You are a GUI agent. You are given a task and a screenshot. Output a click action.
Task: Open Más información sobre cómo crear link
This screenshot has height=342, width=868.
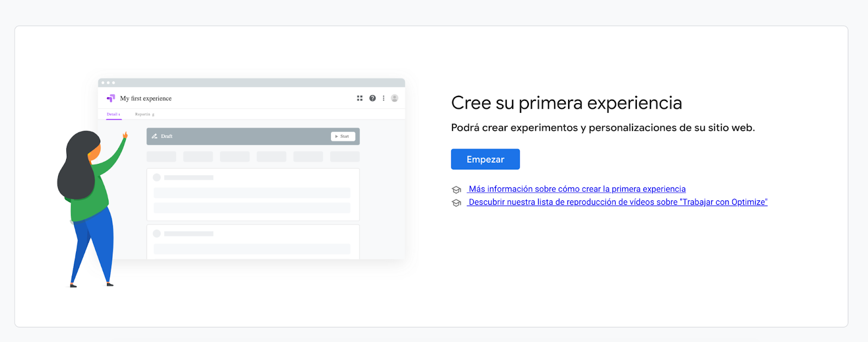pos(577,189)
